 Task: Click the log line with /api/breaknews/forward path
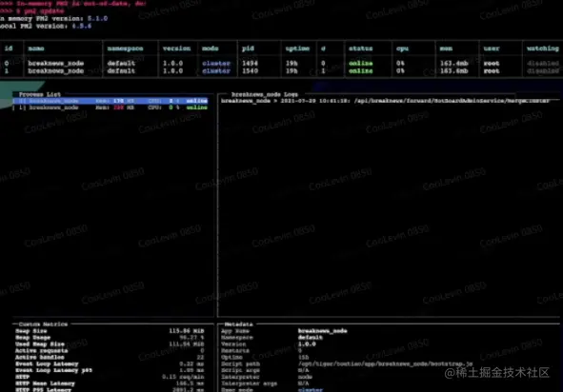click(x=385, y=101)
